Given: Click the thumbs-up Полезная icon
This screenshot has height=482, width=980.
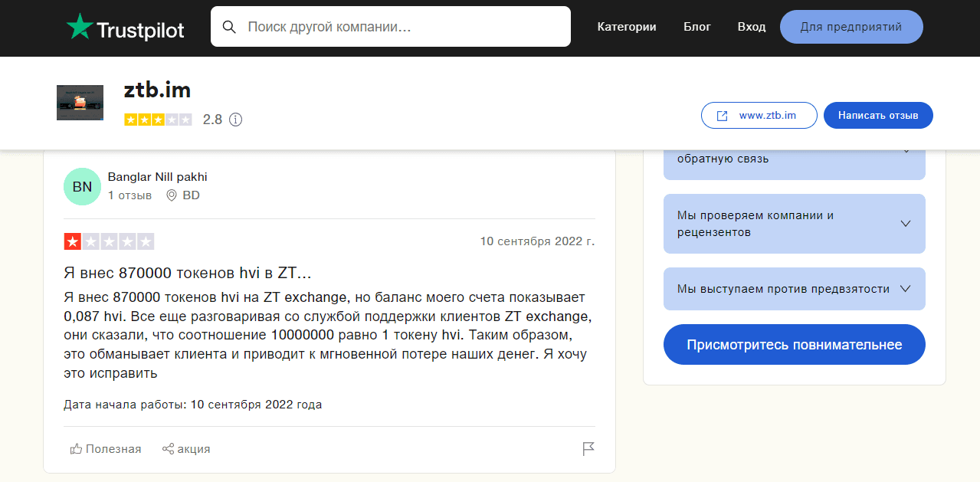Looking at the screenshot, I should tap(76, 449).
